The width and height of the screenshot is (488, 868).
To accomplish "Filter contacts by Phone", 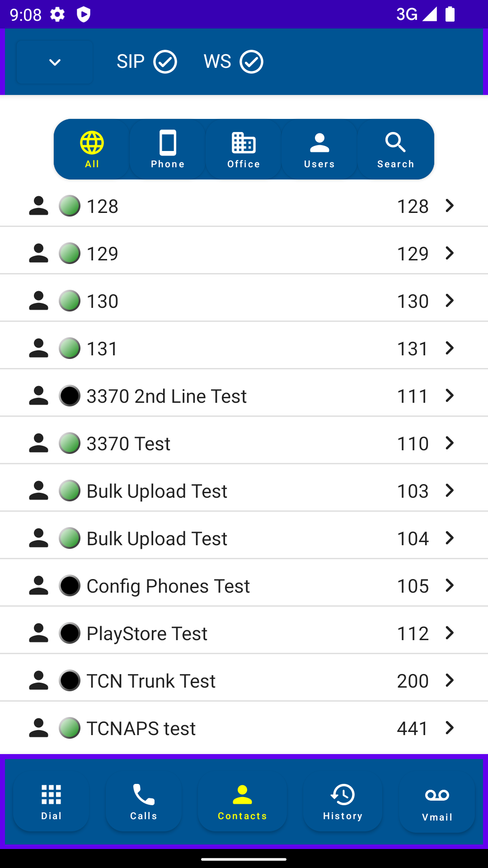I will pos(168,150).
